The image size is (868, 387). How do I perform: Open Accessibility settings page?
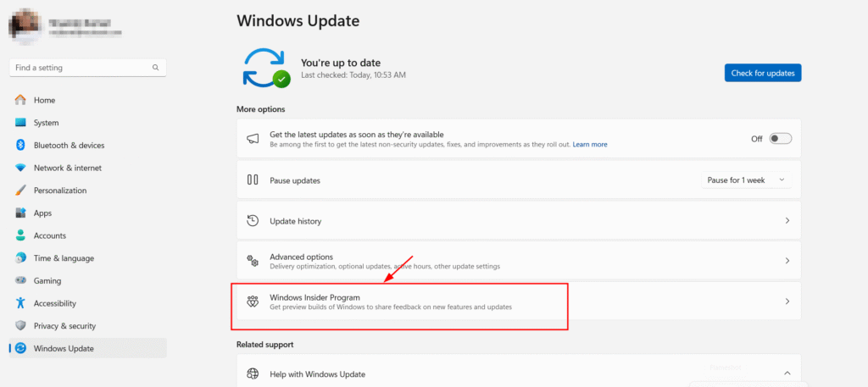pos(87,303)
